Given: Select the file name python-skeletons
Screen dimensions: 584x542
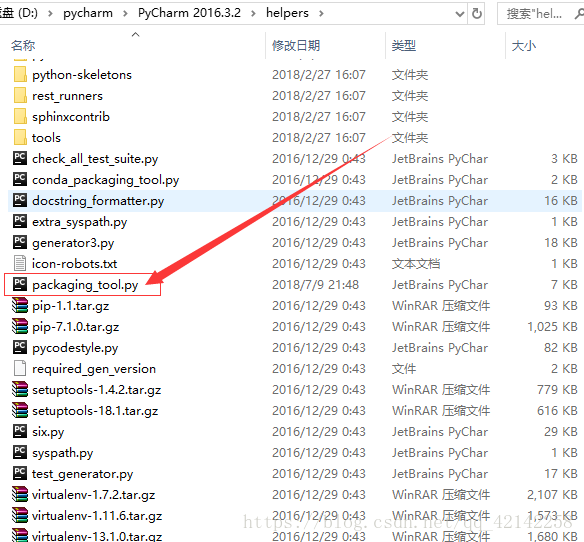Looking at the screenshot, I should (82, 75).
